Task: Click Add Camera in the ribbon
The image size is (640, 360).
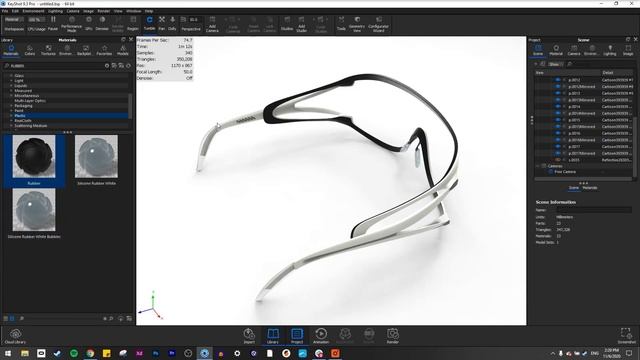Action: (212, 24)
